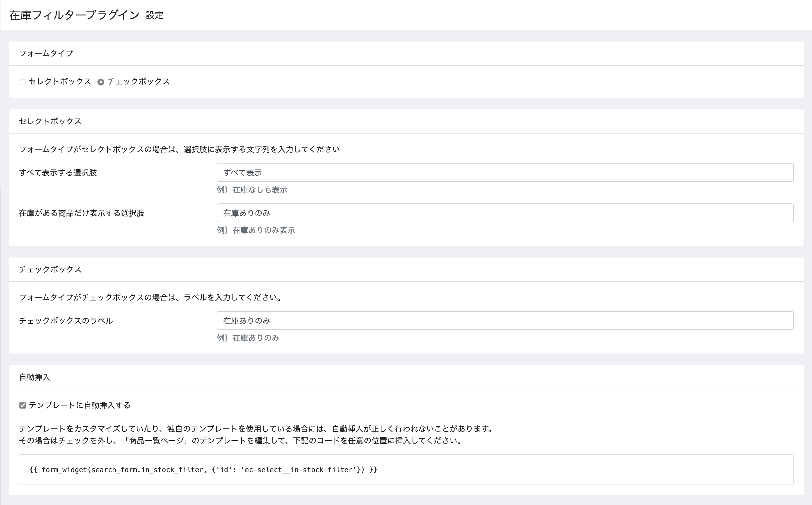Click the 例）在庫ありのみ表示 hint text
The height and width of the screenshot is (505, 812).
tap(256, 230)
